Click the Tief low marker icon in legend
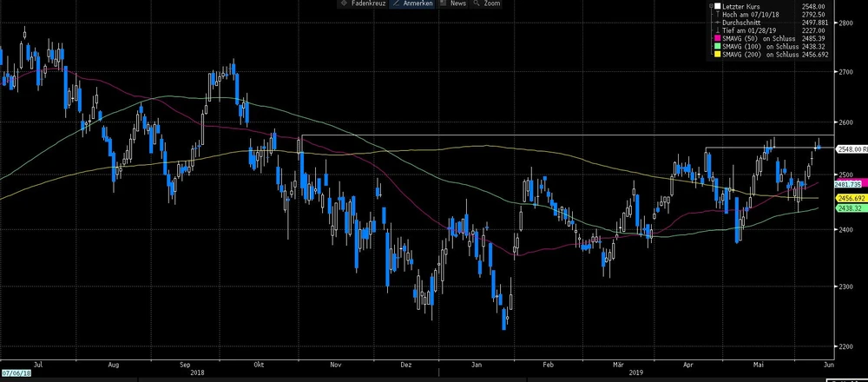Image resolution: width=868 pixels, height=382 pixels. 717,30
